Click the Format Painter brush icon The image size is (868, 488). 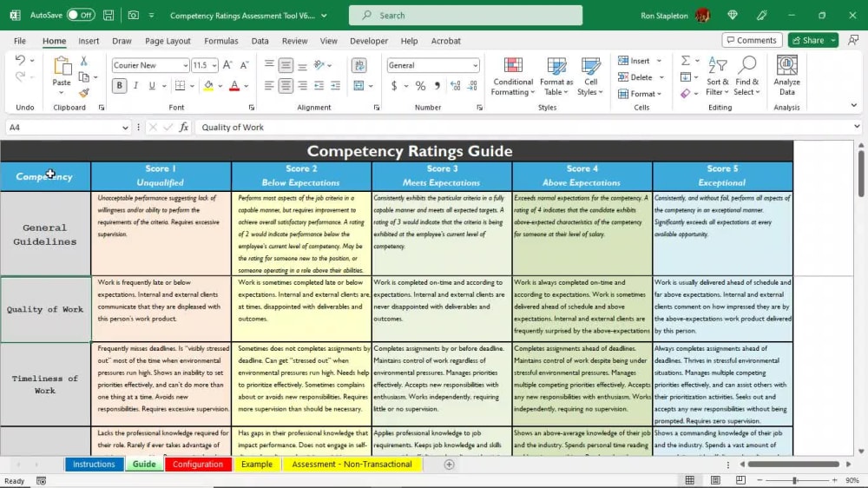(84, 93)
